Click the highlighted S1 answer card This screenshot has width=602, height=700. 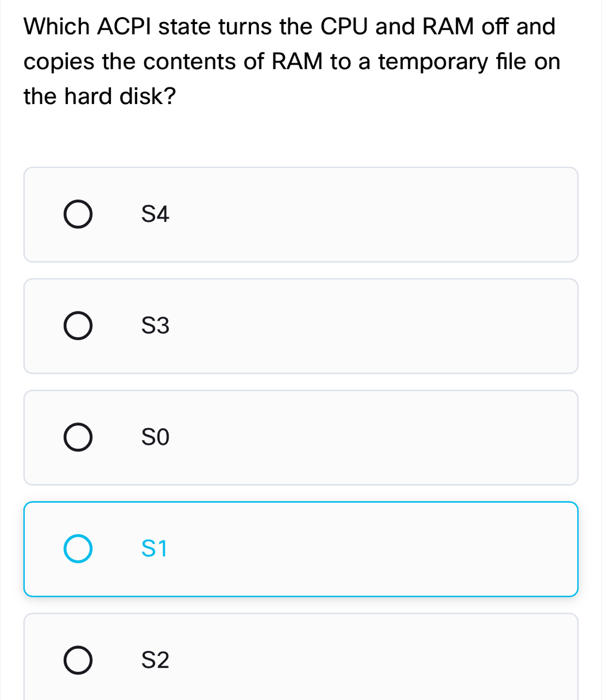coord(301,549)
